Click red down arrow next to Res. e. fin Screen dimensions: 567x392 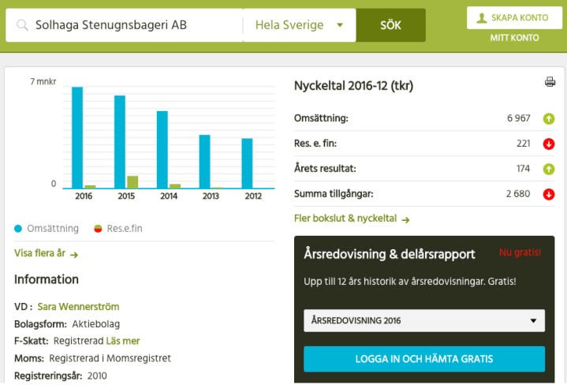point(549,144)
